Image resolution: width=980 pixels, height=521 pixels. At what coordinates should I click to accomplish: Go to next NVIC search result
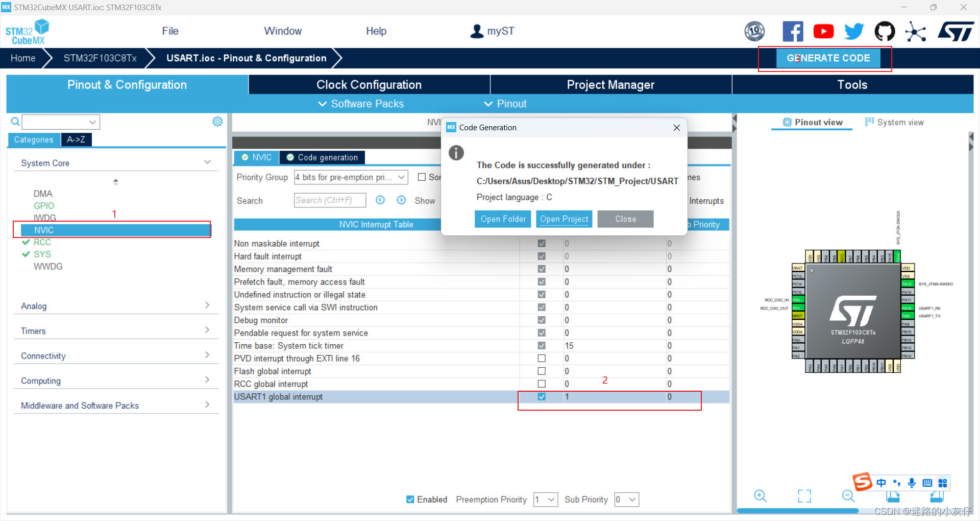coord(401,200)
